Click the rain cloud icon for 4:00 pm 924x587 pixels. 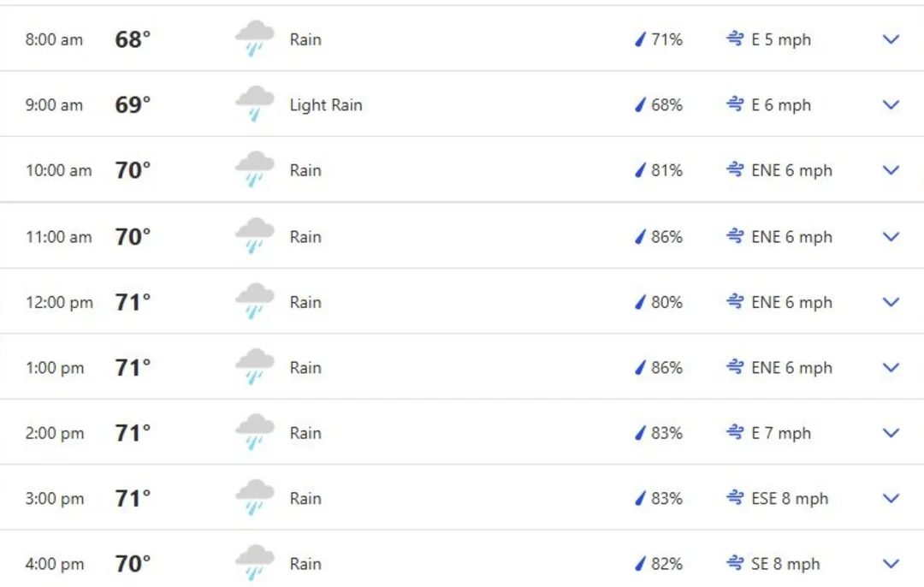255,563
